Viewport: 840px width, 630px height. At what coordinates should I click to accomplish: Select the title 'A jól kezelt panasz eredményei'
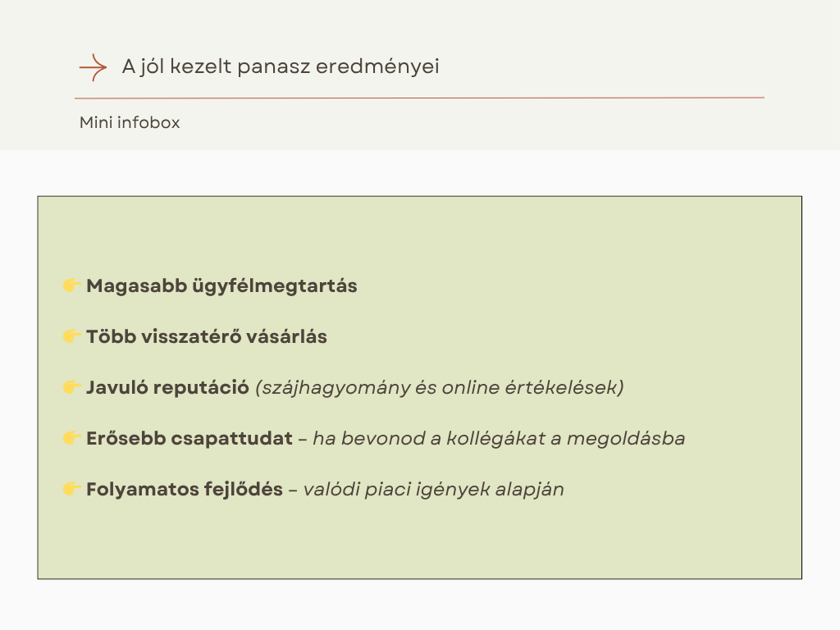pos(281,66)
